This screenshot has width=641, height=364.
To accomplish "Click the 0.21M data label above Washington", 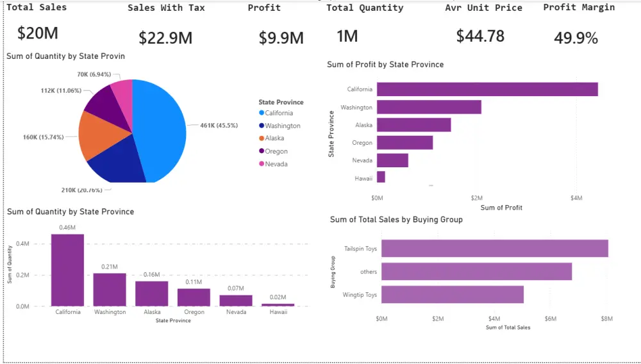I will click(110, 267).
